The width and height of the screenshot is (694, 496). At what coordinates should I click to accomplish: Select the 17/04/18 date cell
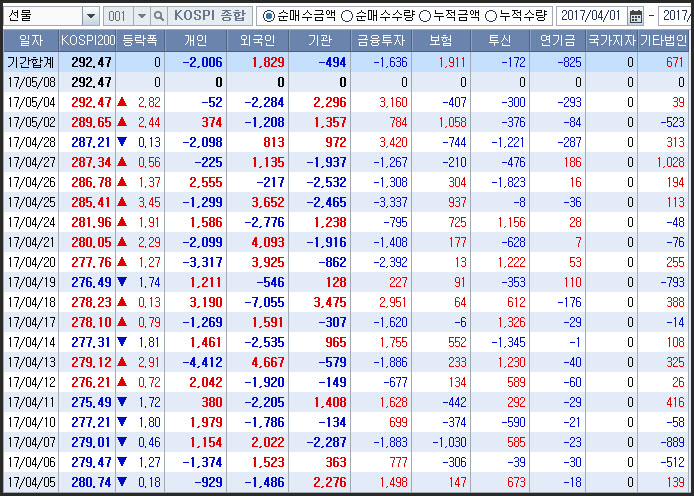[31, 302]
